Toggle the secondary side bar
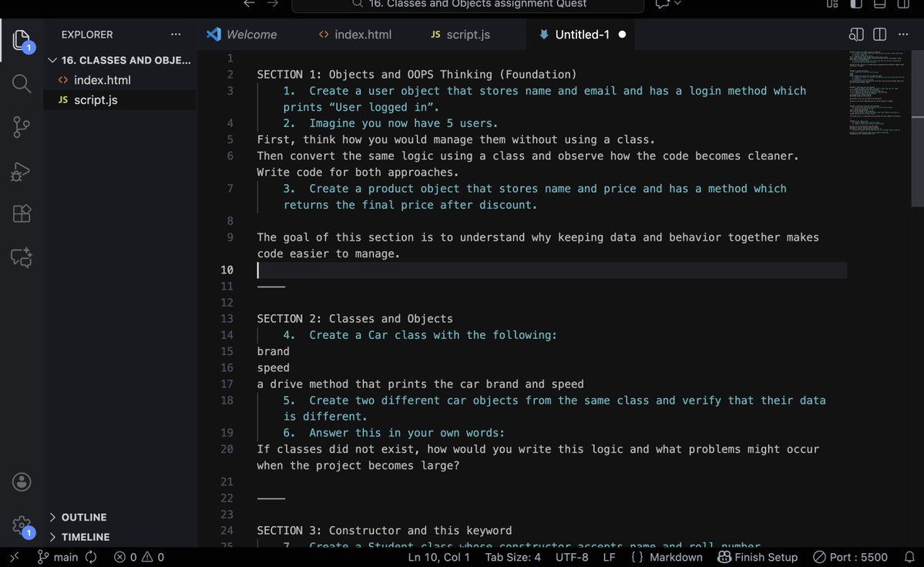 point(902,4)
